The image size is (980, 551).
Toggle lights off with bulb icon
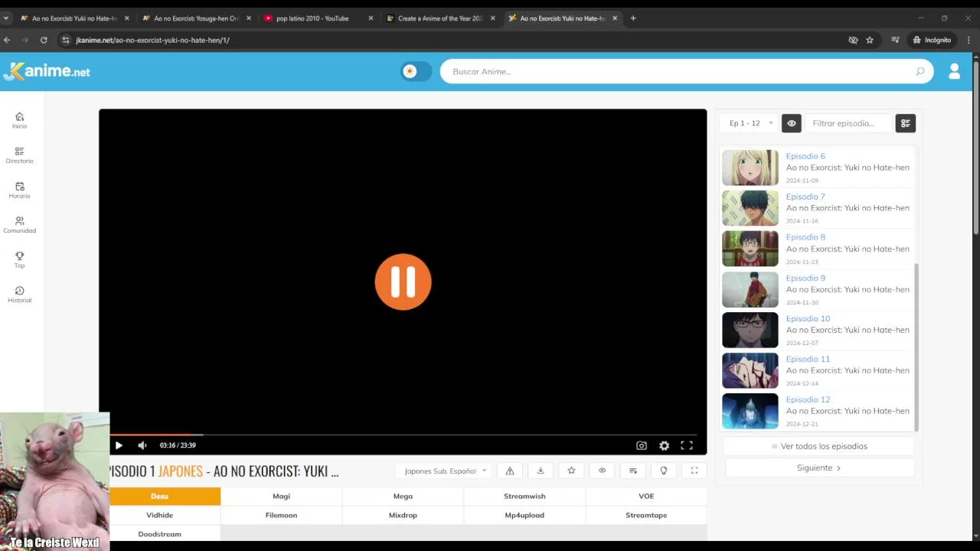(664, 471)
